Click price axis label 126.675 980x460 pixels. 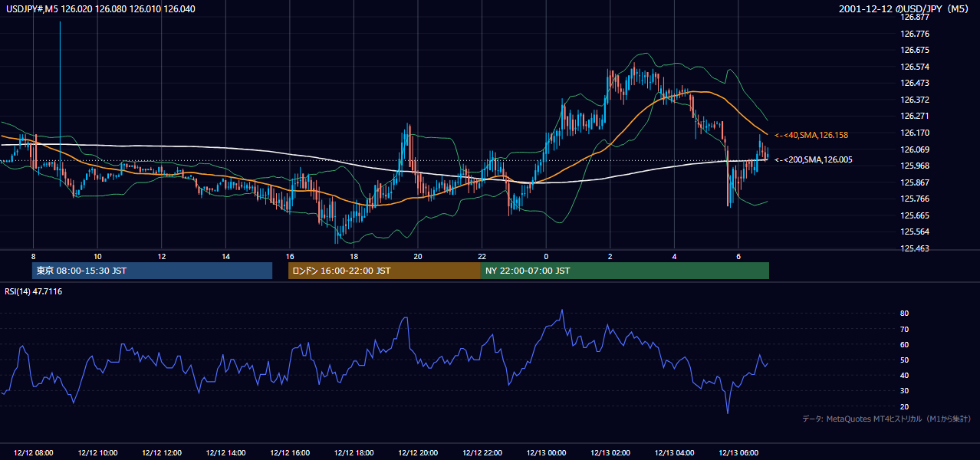914,50
